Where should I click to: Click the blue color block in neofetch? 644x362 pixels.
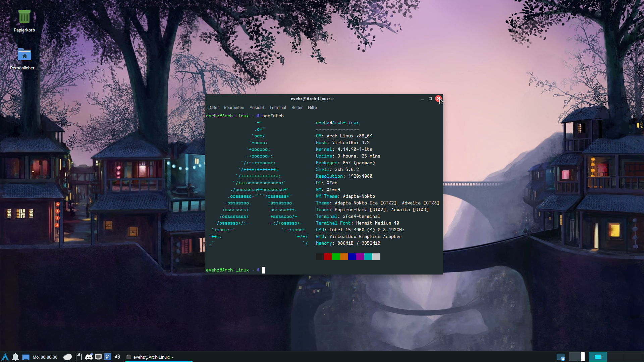point(352,257)
